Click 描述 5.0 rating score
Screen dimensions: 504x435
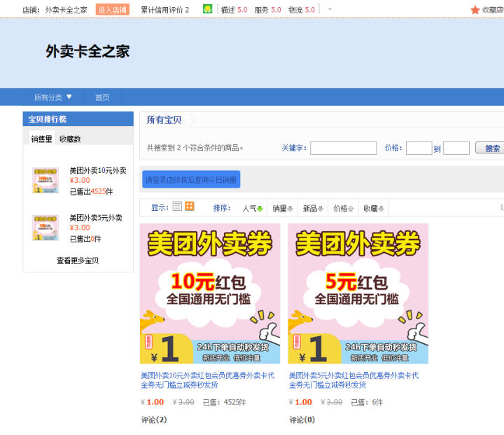[x=234, y=10]
